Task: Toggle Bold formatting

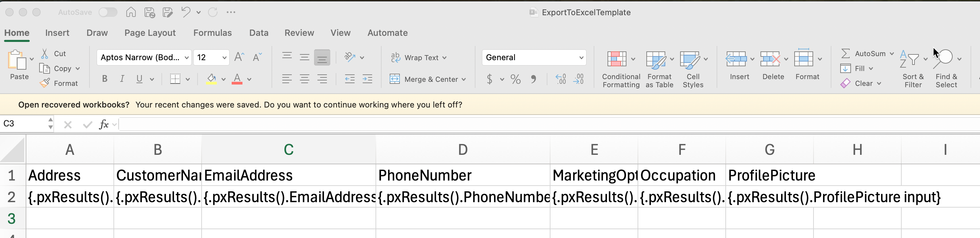Action: click(105, 79)
